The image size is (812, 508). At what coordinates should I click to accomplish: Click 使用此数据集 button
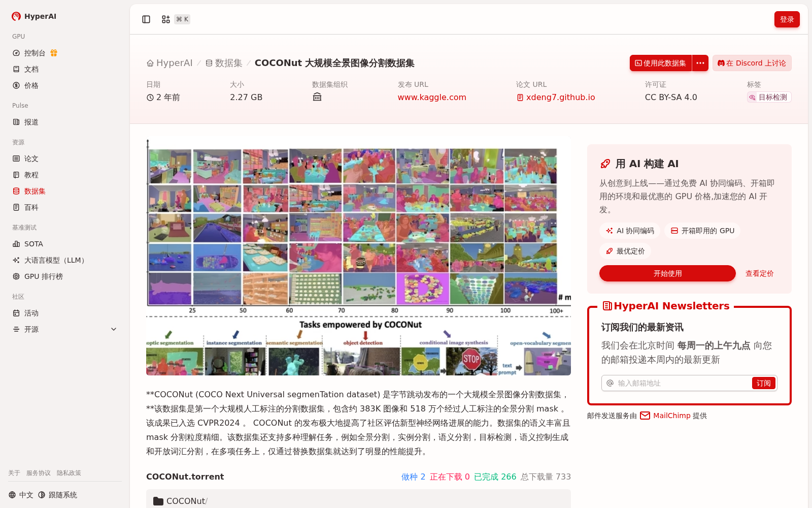(661, 63)
